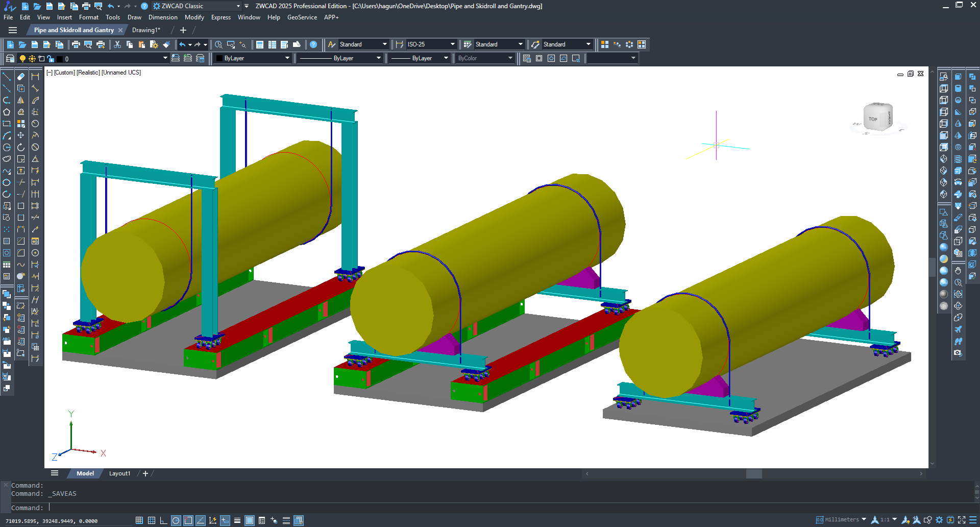This screenshot has height=527, width=980.
Task: Toggle Polar tracking in status bar
Action: [176, 520]
